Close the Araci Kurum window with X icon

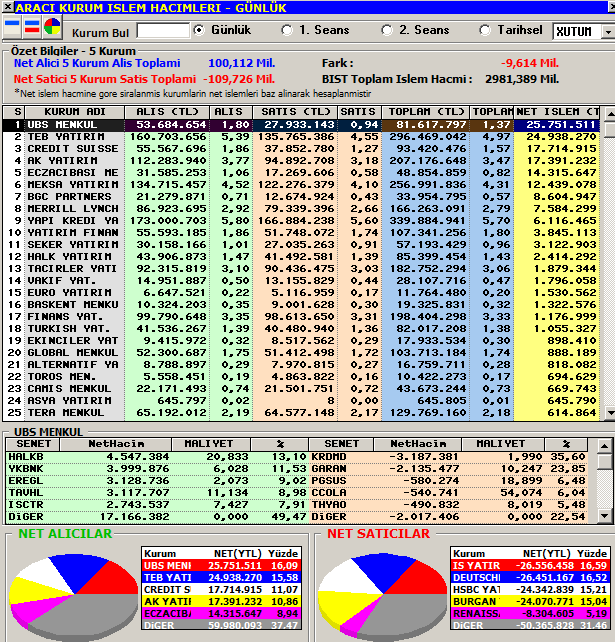click(7, 7)
